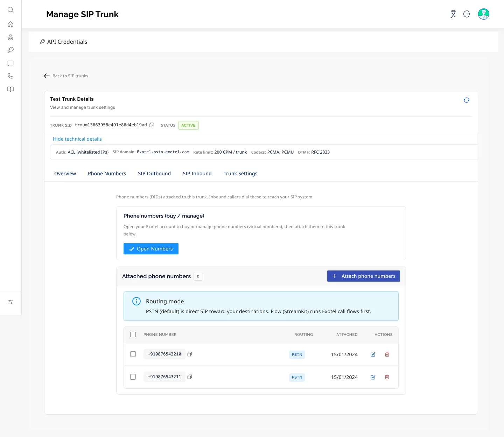Open the SIP Outbound tab
Screen dimensions: 504x437
point(154,174)
